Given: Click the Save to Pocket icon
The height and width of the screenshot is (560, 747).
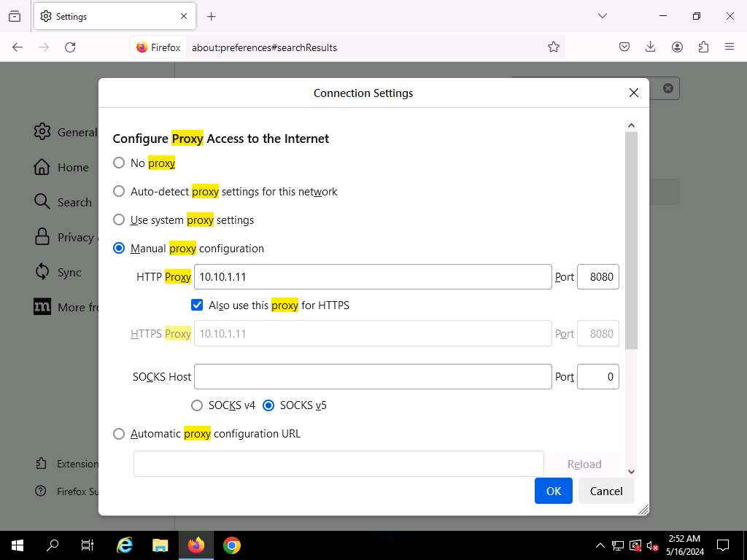Looking at the screenshot, I should click(624, 47).
